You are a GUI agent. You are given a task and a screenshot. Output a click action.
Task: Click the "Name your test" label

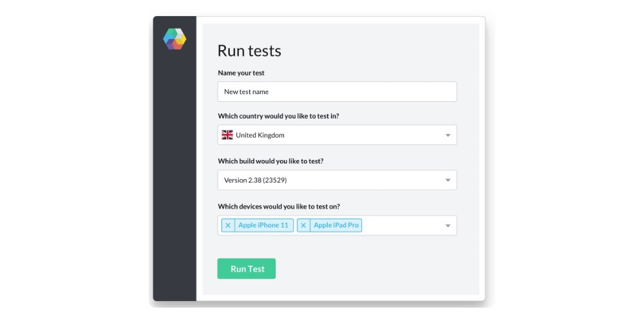241,73
